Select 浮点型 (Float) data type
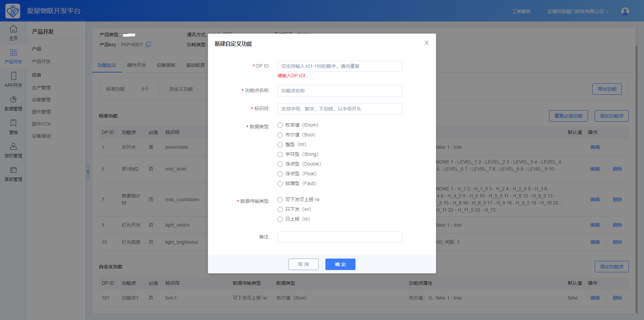Screen dimensions: 644x320 pos(280,174)
